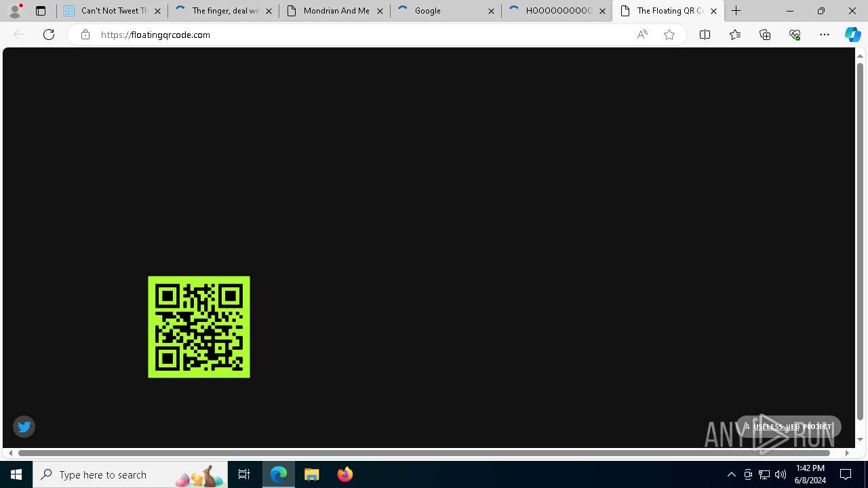Open Task View on the taskbar

point(244,474)
